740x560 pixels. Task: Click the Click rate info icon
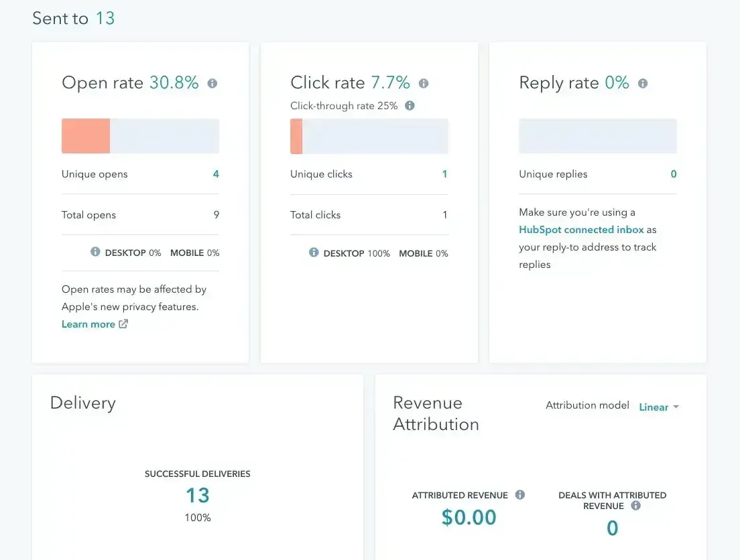point(423,83)
